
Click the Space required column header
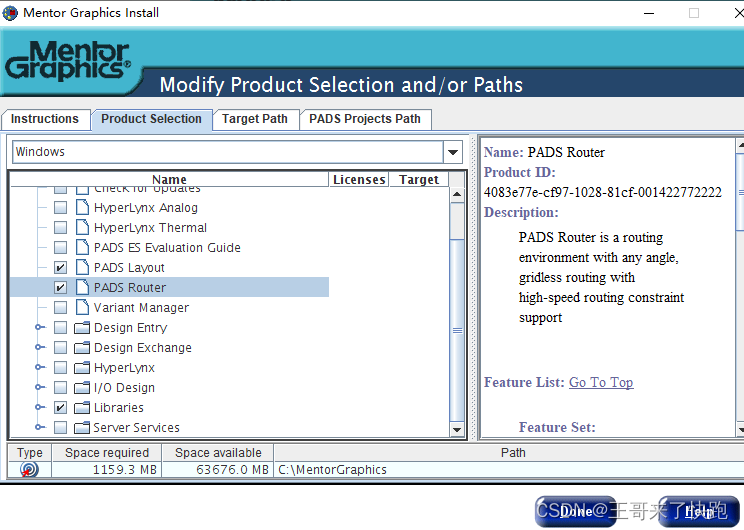(107, 453)
